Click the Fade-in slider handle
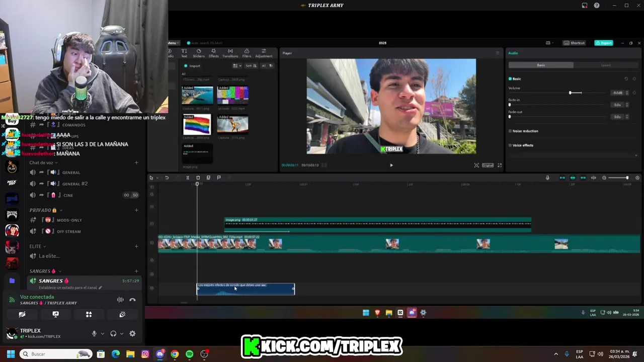644x362 pixels. pos(510,105)
